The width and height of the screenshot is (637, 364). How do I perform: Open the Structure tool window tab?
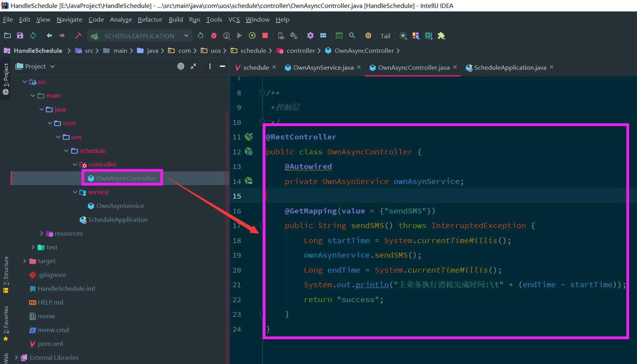coord(6,275)
